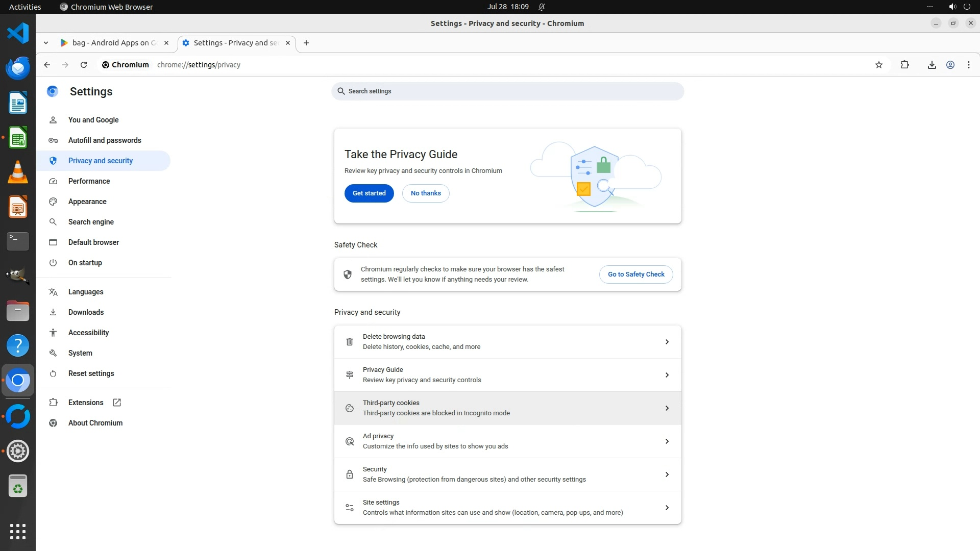Image resolution: width=980 pixels, height=551 pixels.
Task: Click the profile avatar icon in toolbar
Action: (x=950, y=65)
